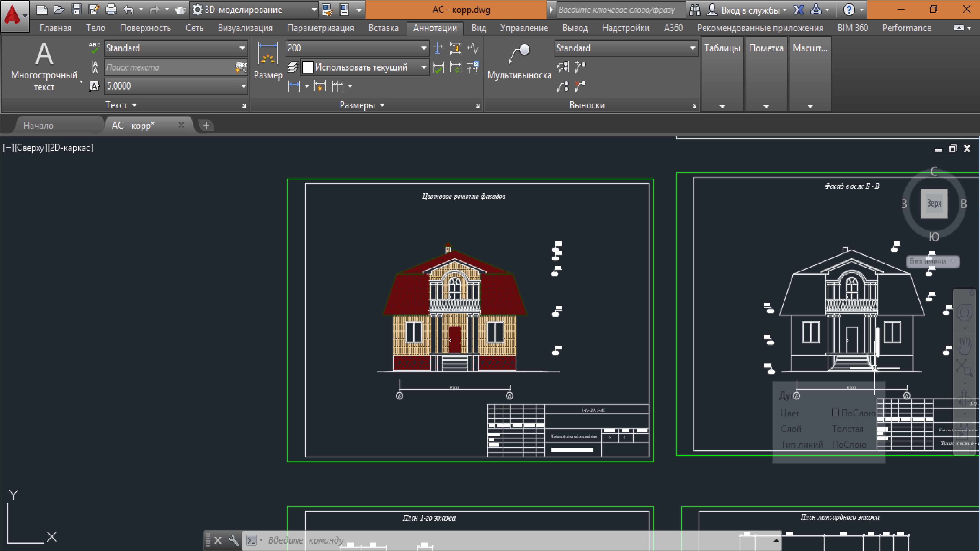
Task: Switch to the Визуализация ribbon tab
Action: [x=245, y=28]
